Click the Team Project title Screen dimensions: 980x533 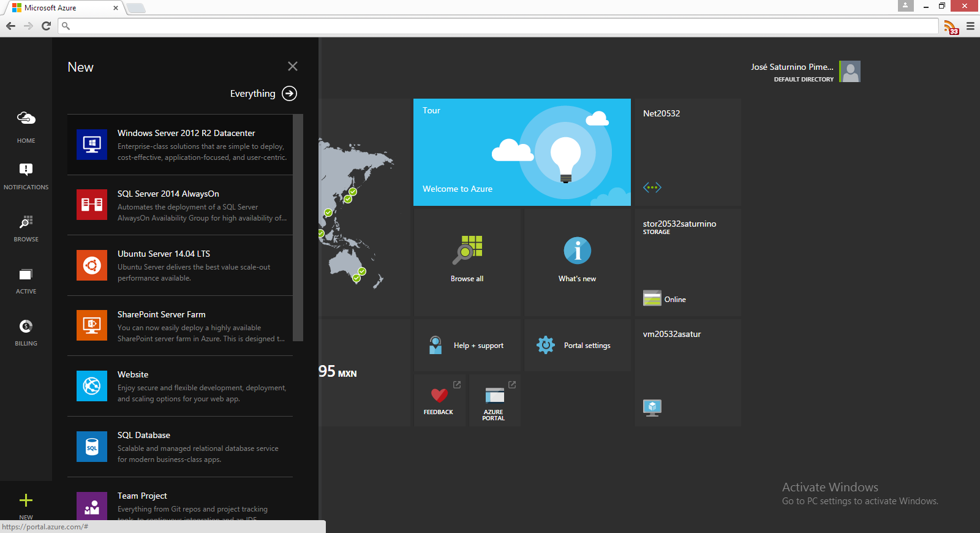coord(142,496)
